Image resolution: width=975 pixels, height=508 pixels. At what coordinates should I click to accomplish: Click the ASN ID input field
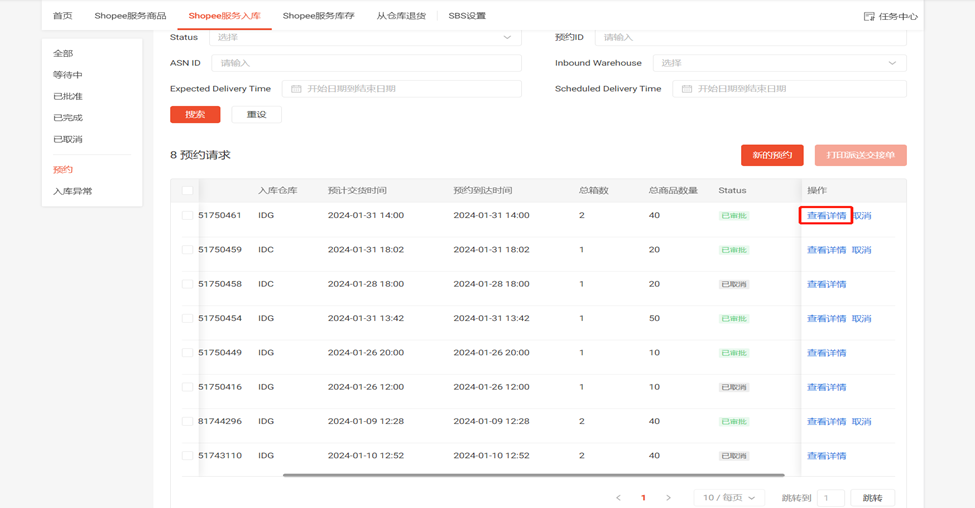pos(366,63)
